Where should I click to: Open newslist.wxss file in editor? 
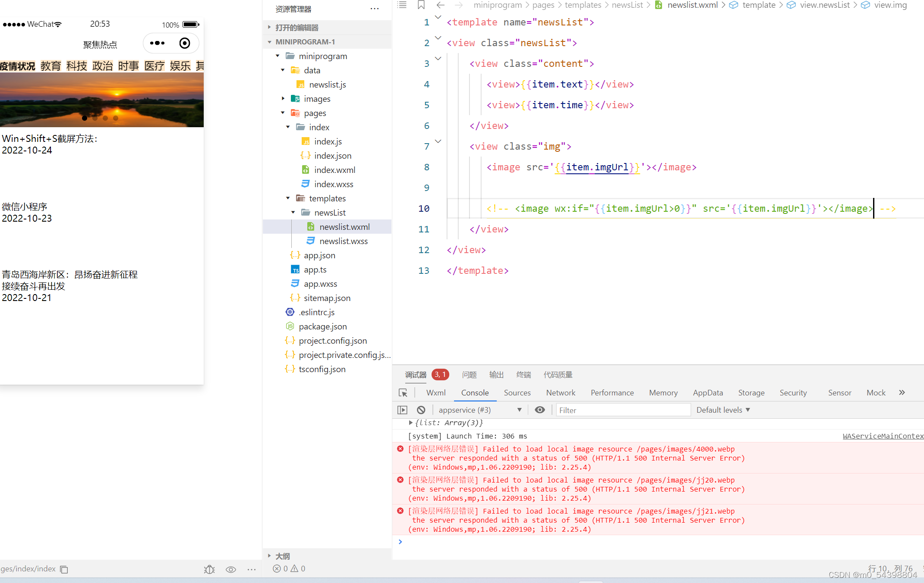pos(342,241)
